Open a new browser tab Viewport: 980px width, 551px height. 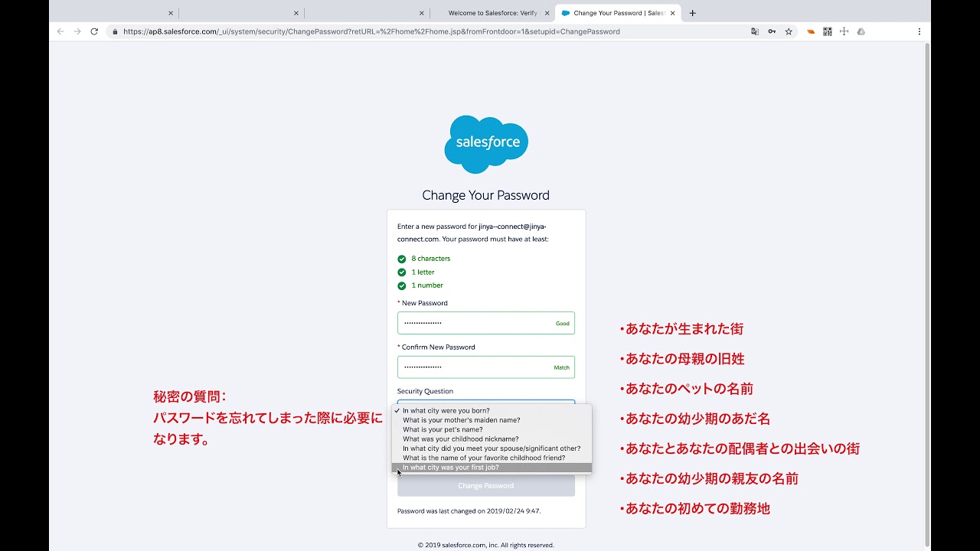(693, 13)
